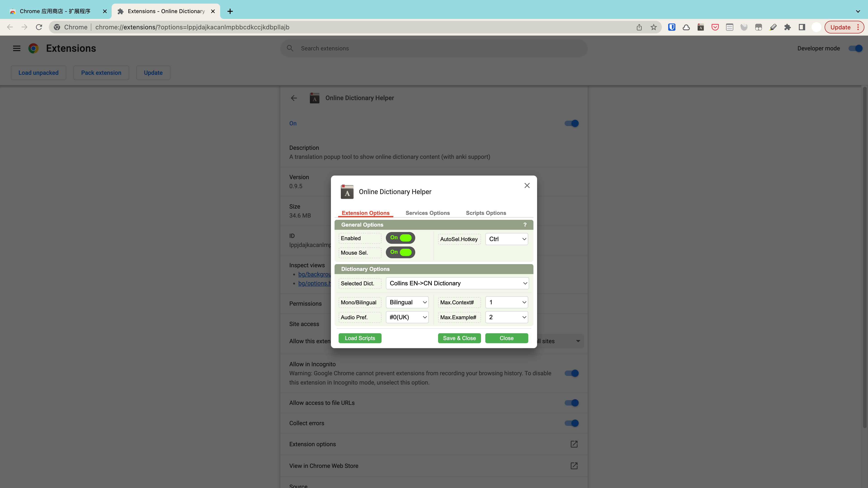Viewport: 868px width, 488px height.
Task: Toggle Enabled switch in General Options
Action: [x=400, y=238]
